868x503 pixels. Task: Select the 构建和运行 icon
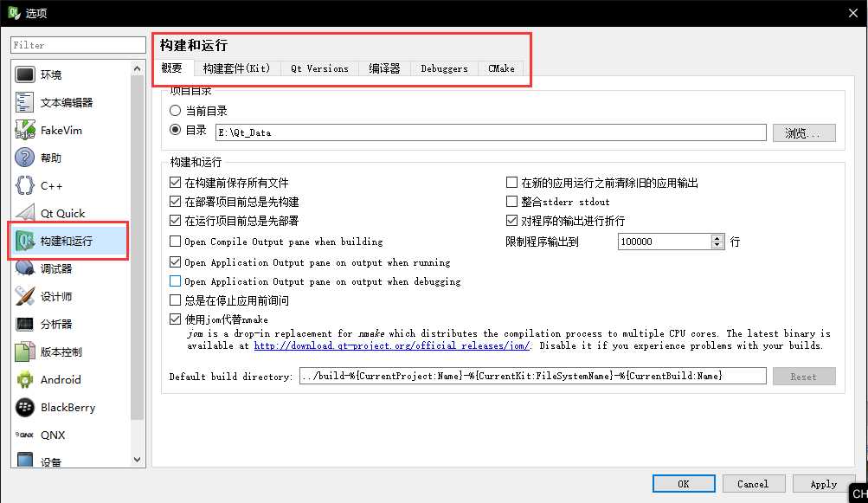[25, 241]
